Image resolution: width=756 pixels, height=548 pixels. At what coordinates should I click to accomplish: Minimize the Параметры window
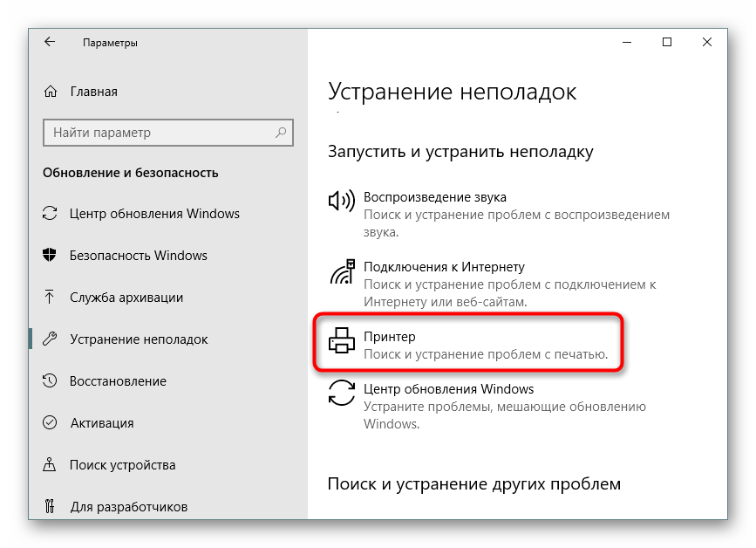pyautogui.click(x=627, y=43)
